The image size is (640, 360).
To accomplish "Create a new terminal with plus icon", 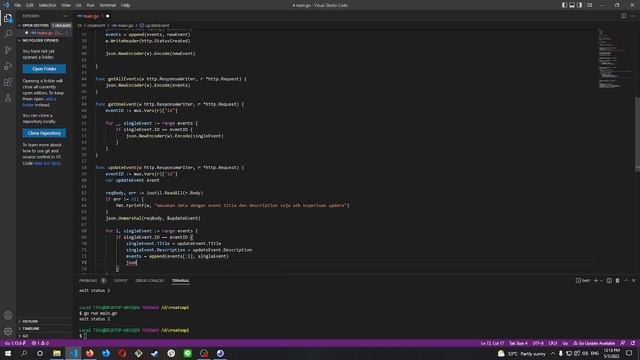I will tap(596, 280).
